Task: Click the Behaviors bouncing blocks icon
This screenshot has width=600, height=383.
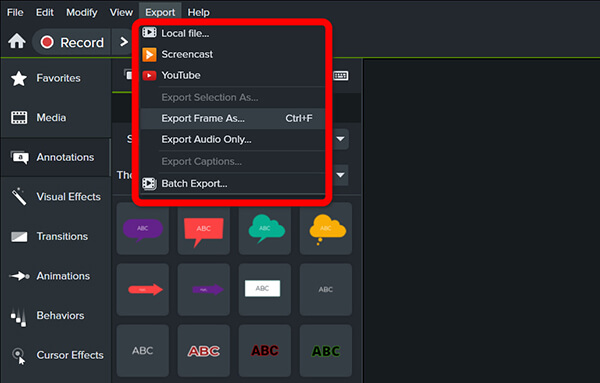Action: (18, 317)
